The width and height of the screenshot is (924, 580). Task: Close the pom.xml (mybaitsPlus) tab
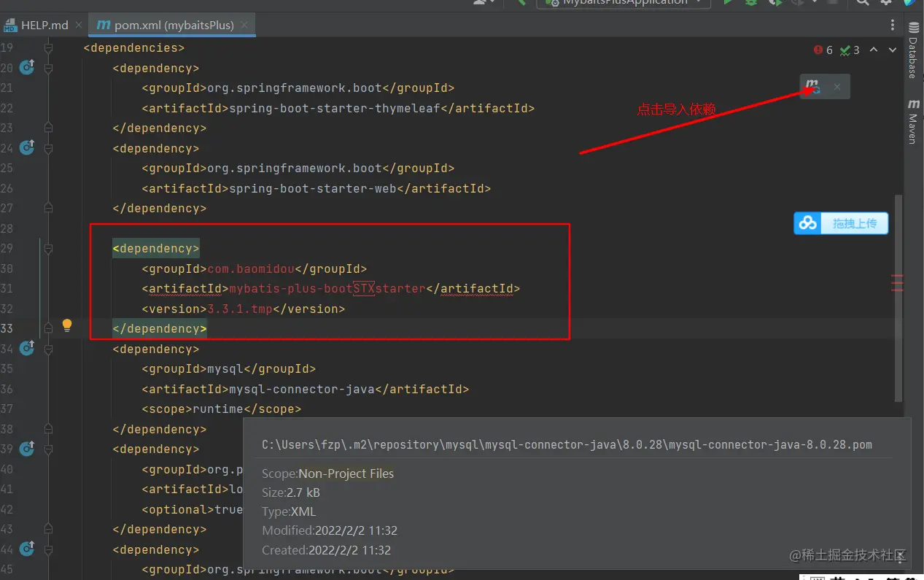[244, 25]
